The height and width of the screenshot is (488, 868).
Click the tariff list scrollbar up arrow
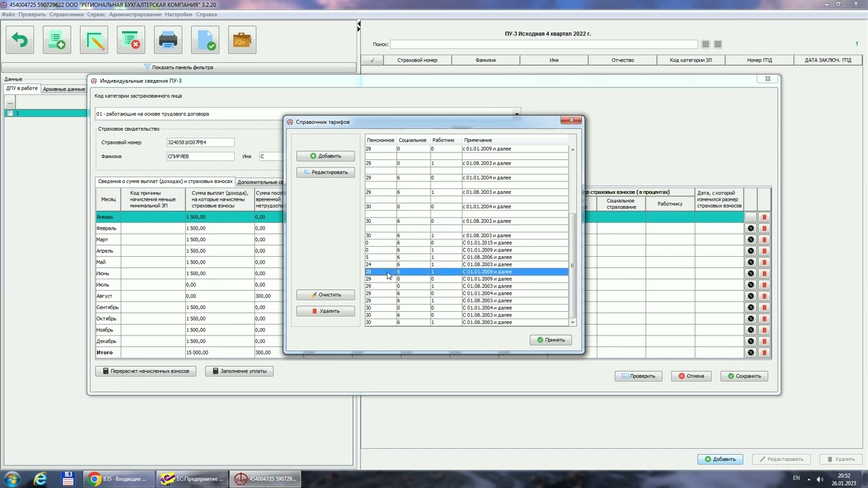click(572, 149)
